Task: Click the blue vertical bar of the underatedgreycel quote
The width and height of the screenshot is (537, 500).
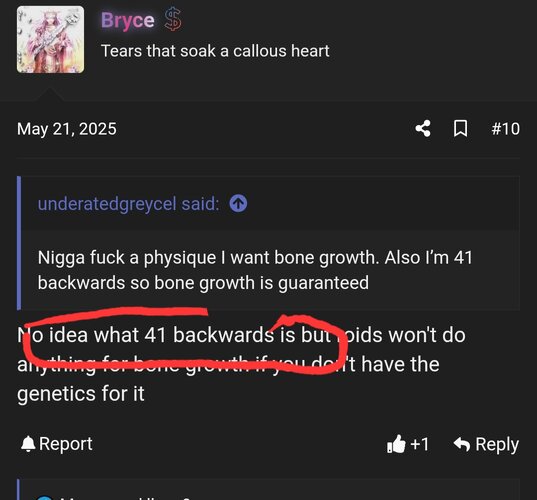Action: (x=19, y=243)
